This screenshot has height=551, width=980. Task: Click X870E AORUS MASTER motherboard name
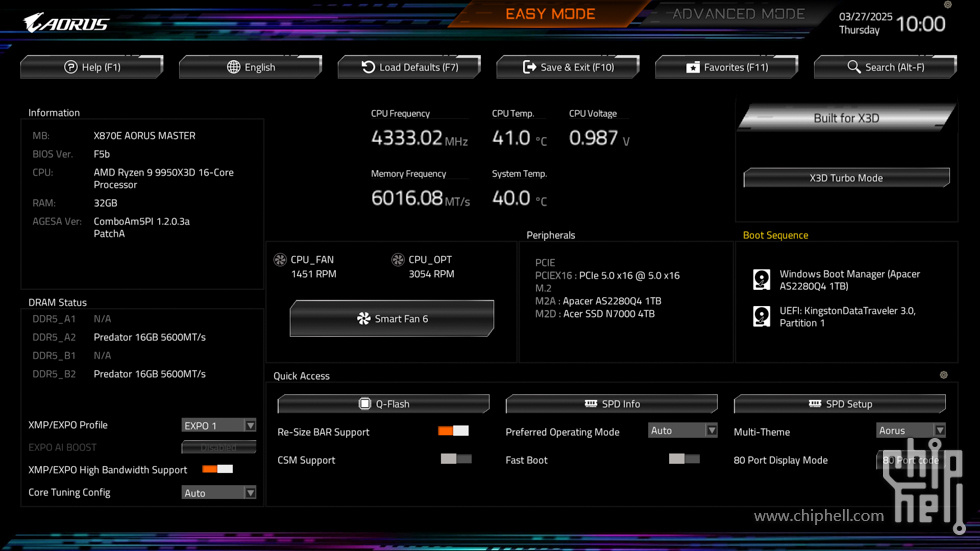click(x=144, y=136)
